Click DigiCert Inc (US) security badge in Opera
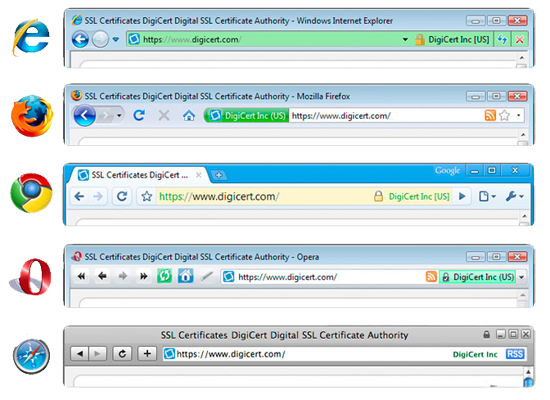The image size is (550, 400). click(x=477, y=277)
